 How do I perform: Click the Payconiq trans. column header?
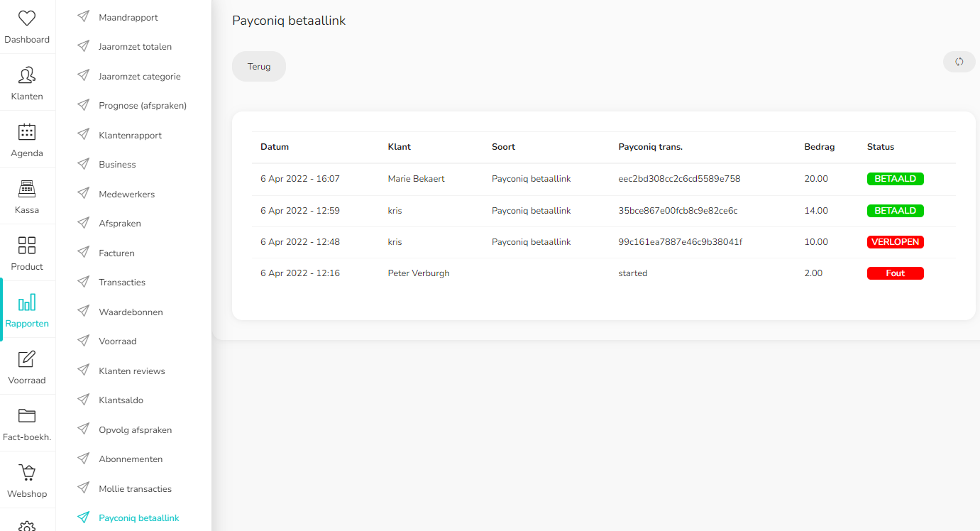650,147
